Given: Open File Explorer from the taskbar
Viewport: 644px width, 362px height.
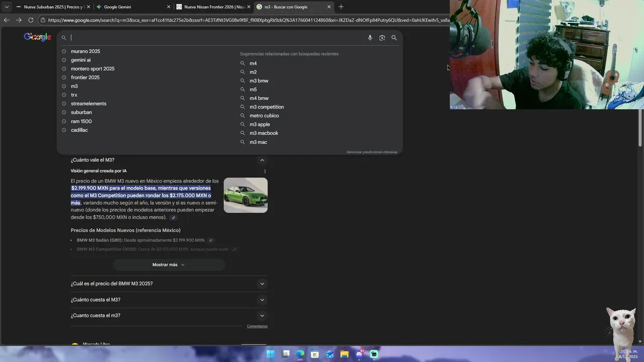Looking at the screenshot, I should point(345,354).
